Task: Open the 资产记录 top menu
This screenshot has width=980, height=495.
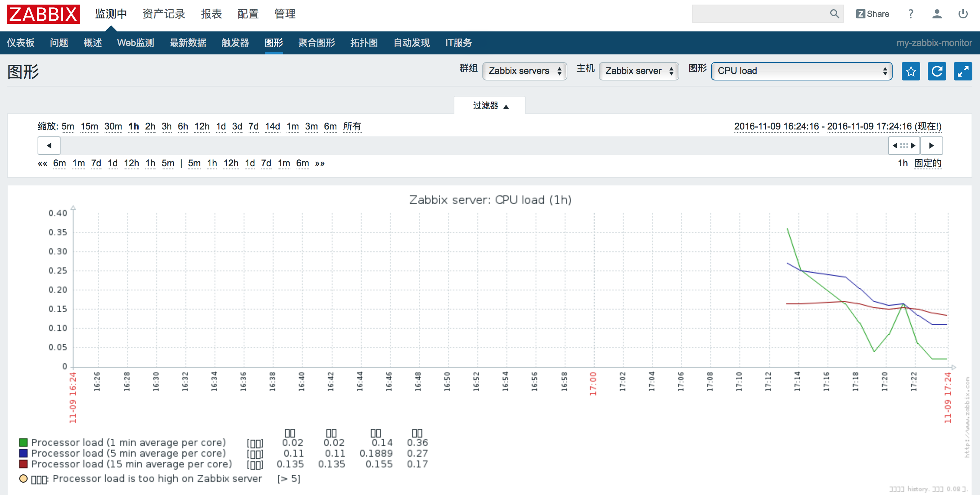Action: 164,14
